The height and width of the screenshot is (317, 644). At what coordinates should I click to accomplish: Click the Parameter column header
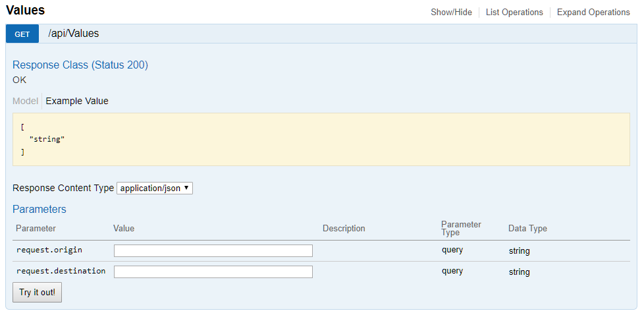36,228
